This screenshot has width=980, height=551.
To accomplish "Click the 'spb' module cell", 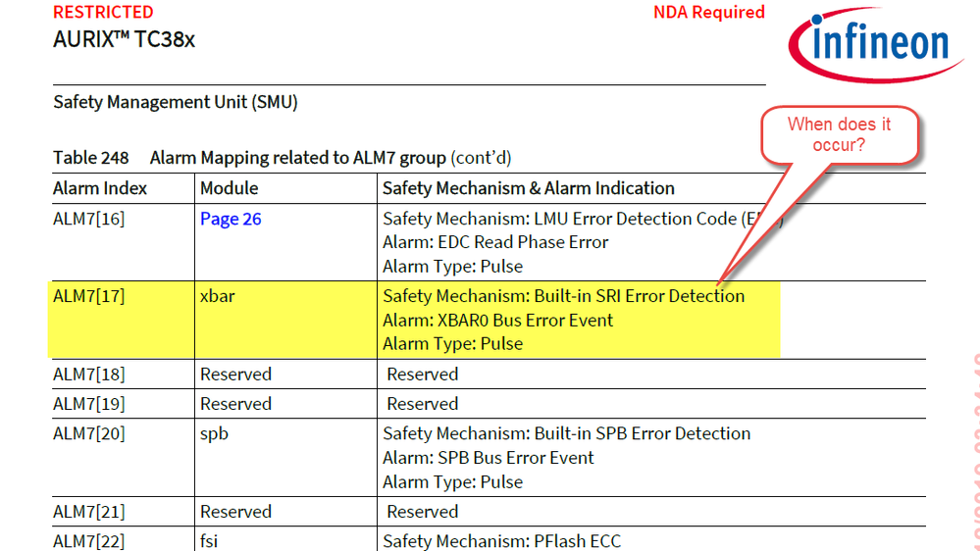I will point(215,434).
